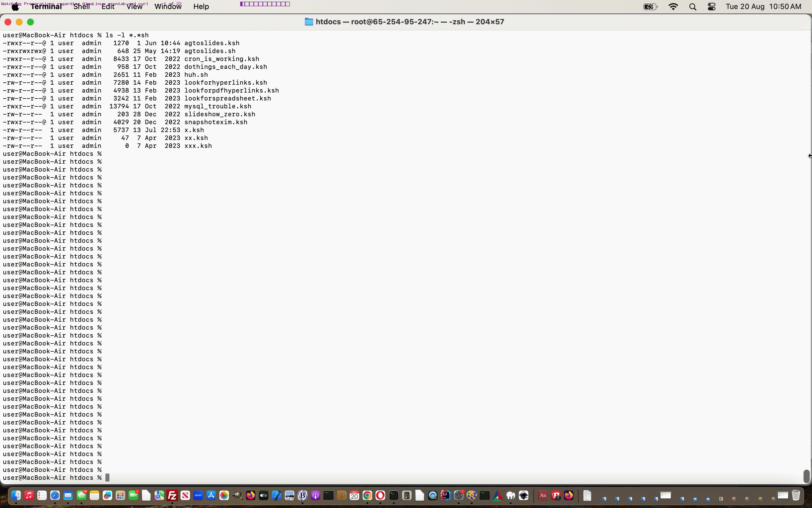
Task: Click the cursor block at last prompt
Action: (107, 478)
